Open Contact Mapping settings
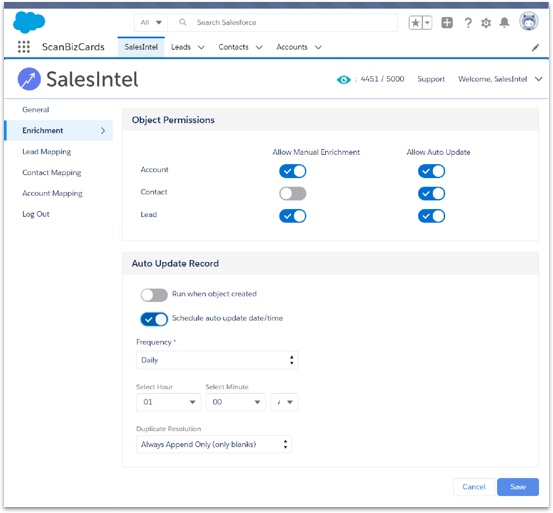The image size is (553, 513). 51,172
